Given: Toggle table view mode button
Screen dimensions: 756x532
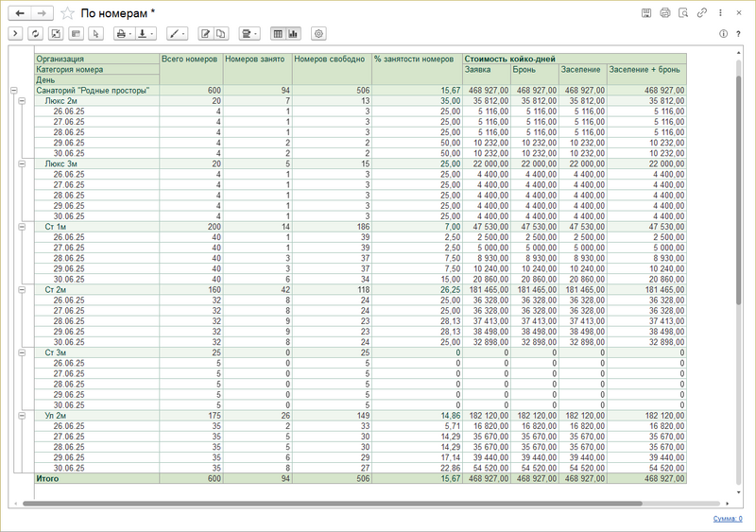Looking at the screenshot, I should click(278, 33).
